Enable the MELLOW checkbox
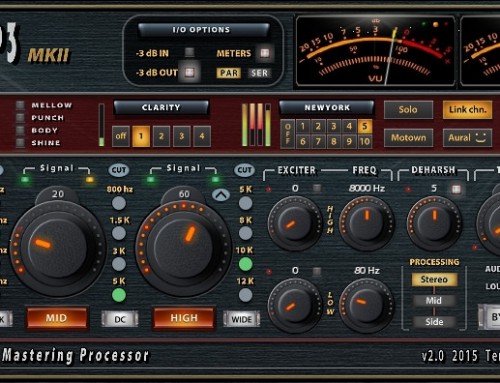Screen dimensions: 500x383 (x=20, y=105)
